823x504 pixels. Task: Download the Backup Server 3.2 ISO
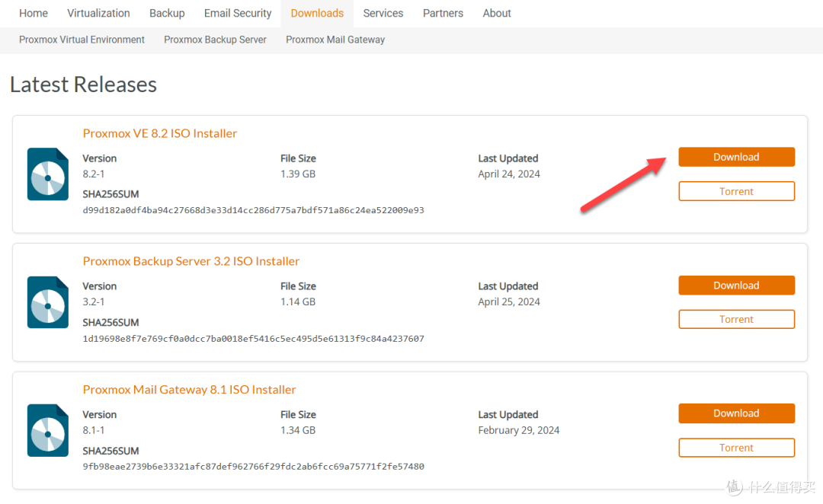pos(736,285)
